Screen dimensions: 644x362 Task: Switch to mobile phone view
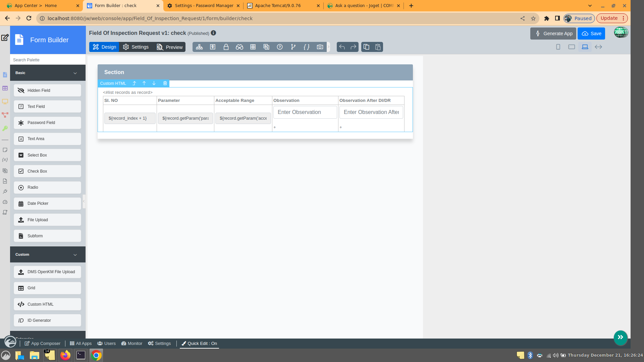point(558,47)
